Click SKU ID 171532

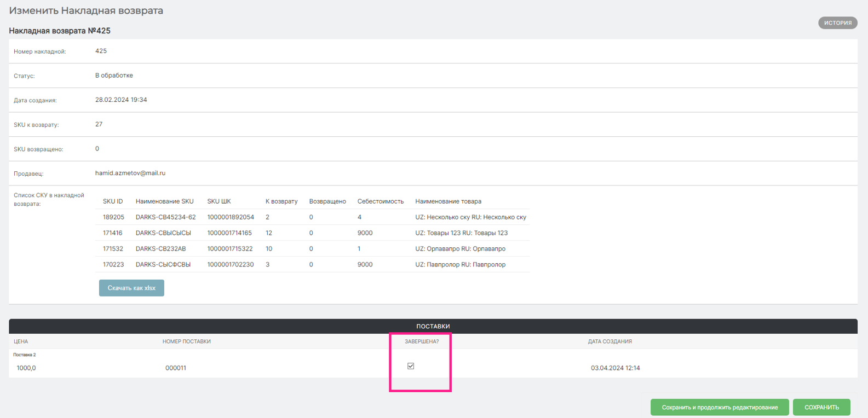tap(113, 249)
